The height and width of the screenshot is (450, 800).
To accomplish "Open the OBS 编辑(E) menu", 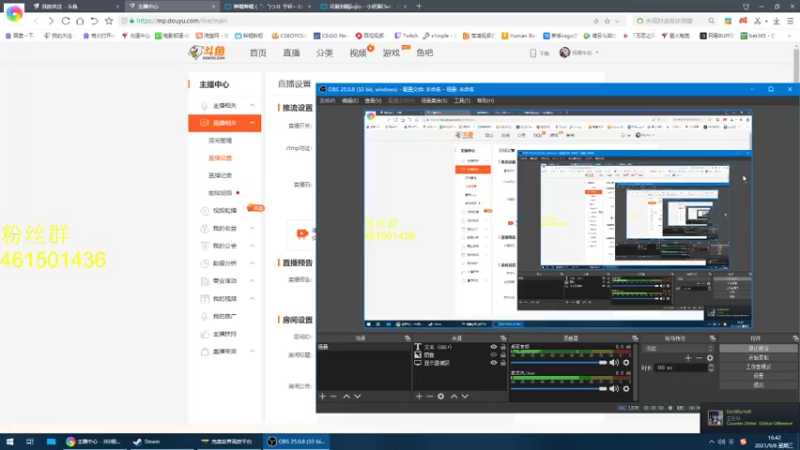I will (x=349, y=101).
